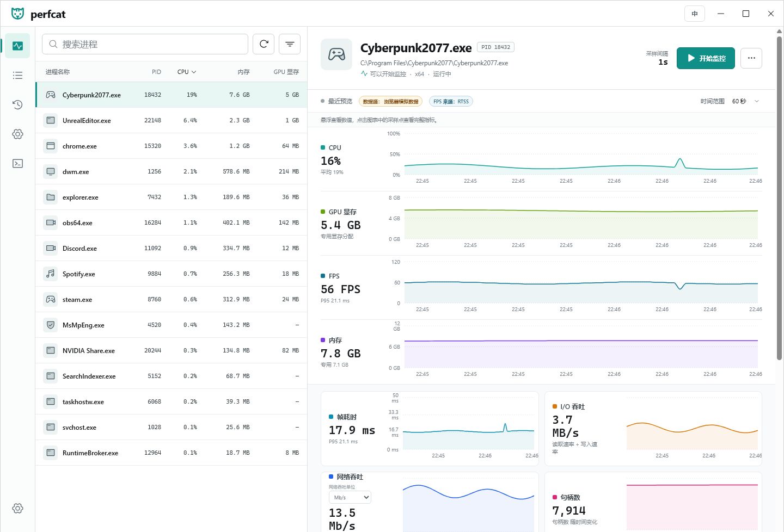Click the 5.4 GB GPU memory reading
784x532 pixels.
[x=341, y=225]
